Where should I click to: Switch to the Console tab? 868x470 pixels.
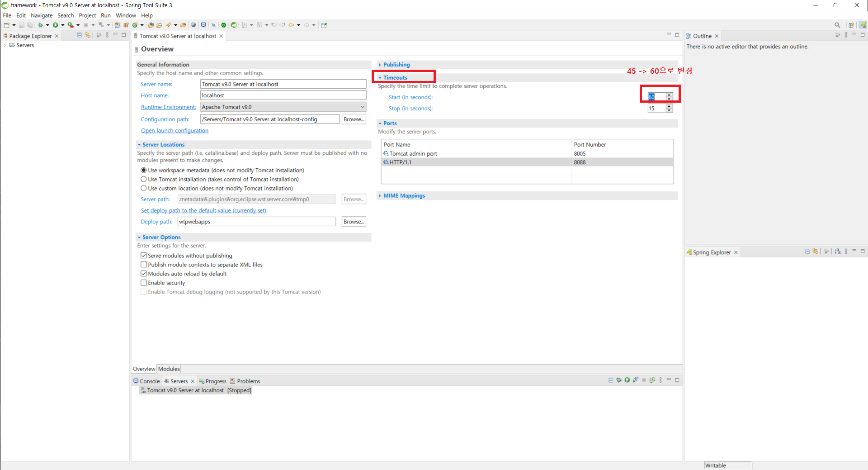pyautogui.click(x=146, y=381)
